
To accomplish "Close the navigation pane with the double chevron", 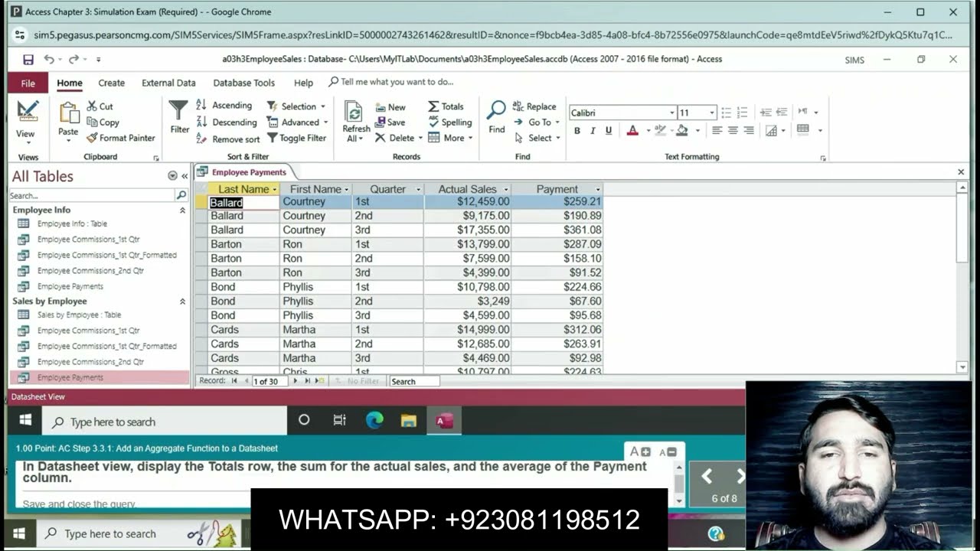I will (x=185, y=176).
